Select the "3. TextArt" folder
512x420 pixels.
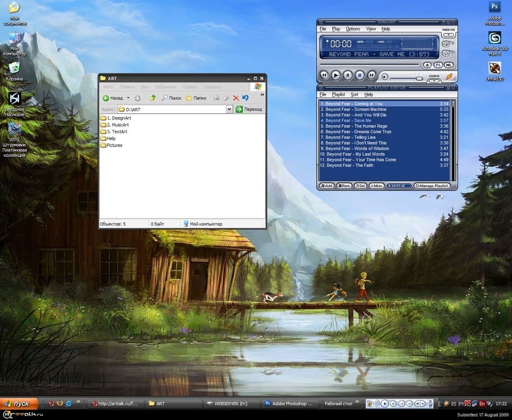(x=114, y=132)
